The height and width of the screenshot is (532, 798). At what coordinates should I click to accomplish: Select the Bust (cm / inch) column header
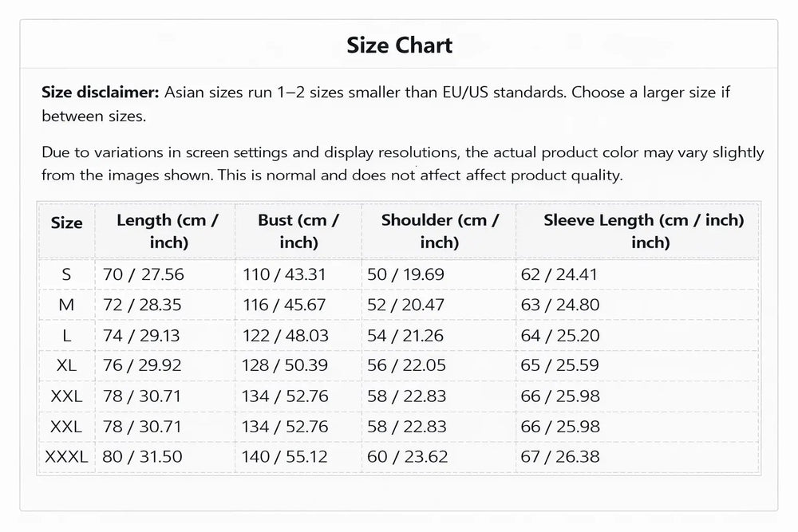tap(298, 231)
